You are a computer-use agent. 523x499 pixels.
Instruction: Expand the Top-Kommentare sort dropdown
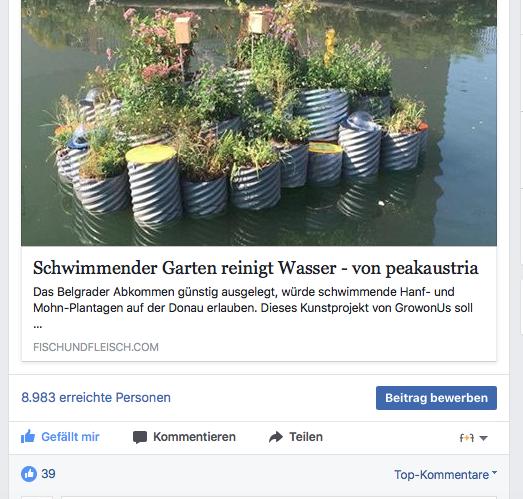point(445,474)
